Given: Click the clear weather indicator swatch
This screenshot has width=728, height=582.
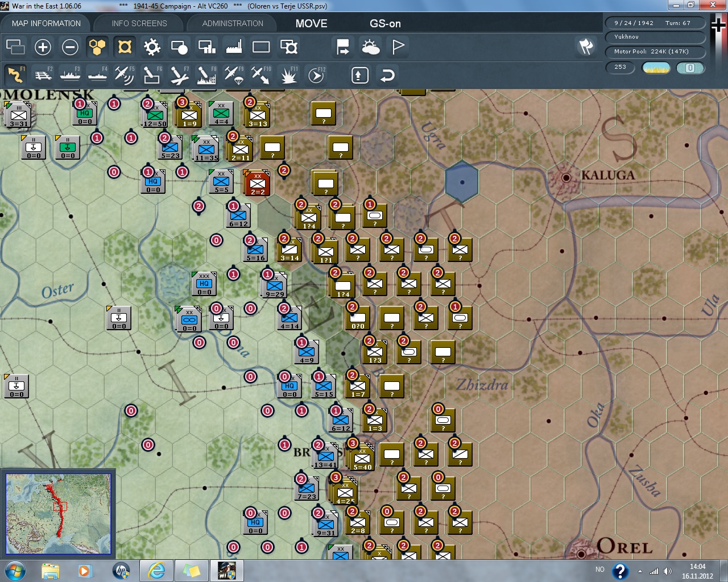Looking at the screenshot, I should pos(656,68).
